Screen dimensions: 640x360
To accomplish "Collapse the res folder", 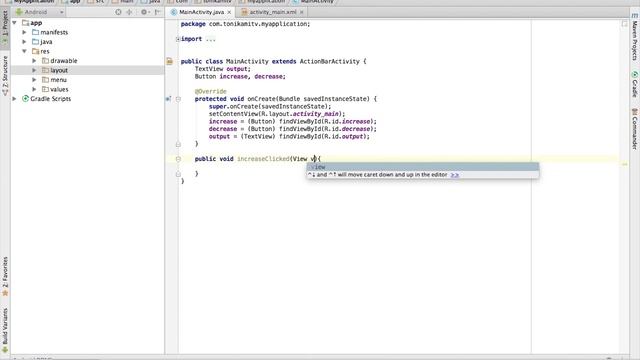I will click(24, 51).
